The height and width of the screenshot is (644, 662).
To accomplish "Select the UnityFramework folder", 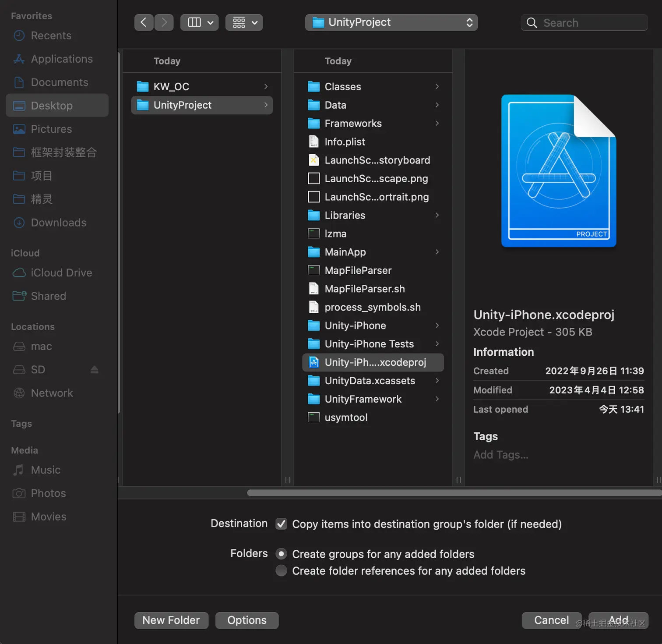I will click(373, 399).
